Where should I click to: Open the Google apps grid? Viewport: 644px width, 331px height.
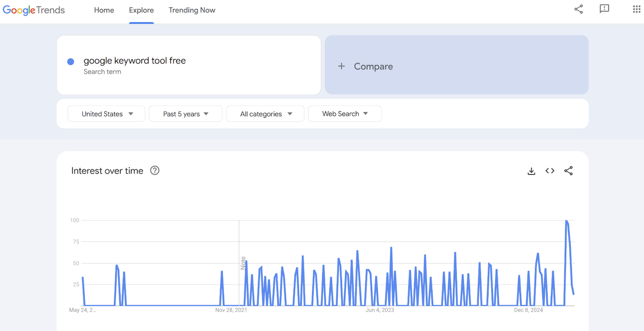click(636, 9)
